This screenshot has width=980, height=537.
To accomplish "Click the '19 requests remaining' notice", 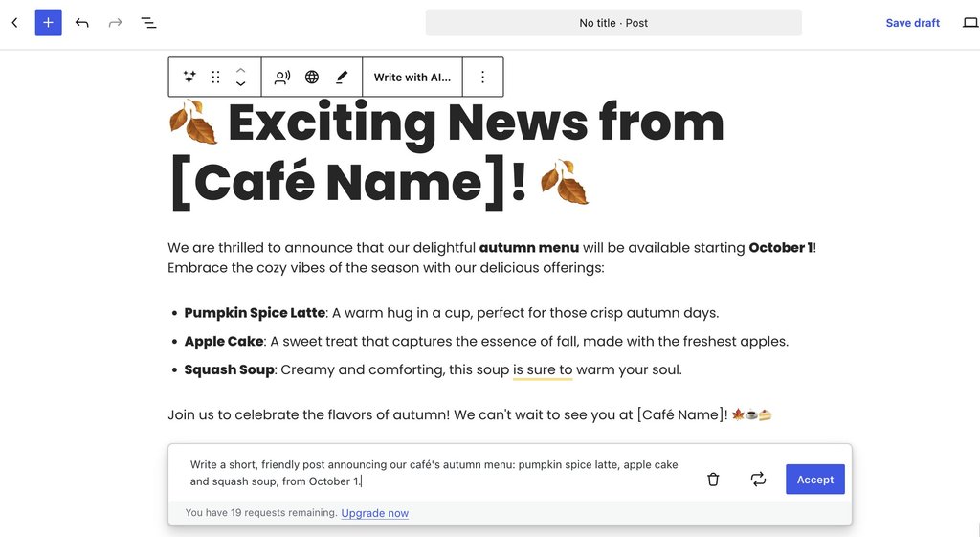I will pos(261,513).
